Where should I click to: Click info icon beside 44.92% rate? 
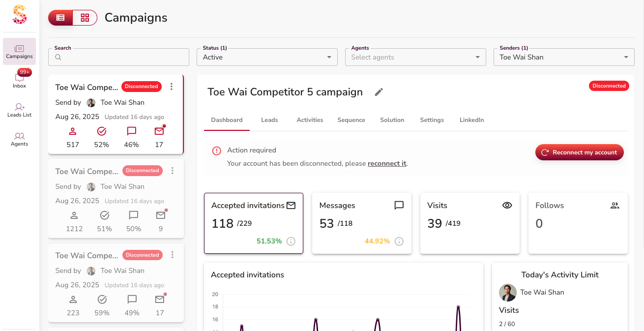point(399,241)
